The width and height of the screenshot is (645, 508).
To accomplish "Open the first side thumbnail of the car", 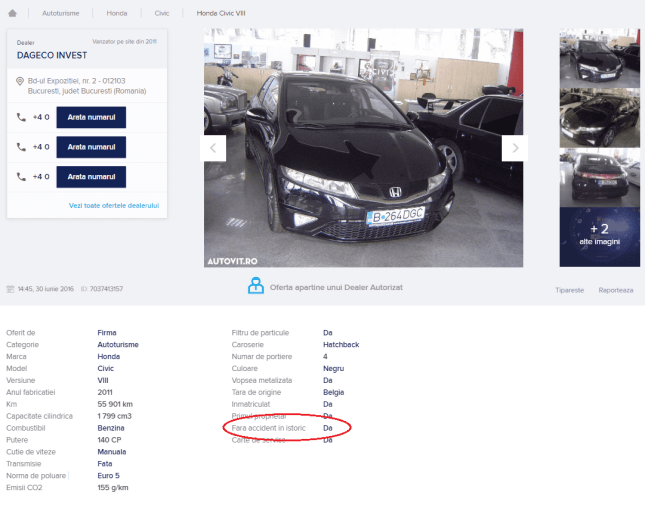I will [x=600, y=58].
